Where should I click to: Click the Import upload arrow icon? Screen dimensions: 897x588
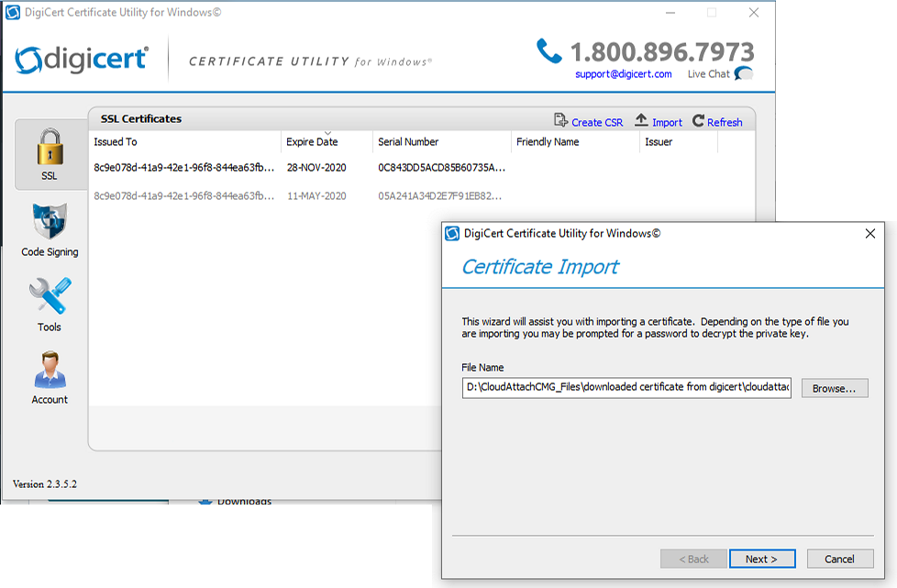pyautogui.click(x=641, y=120)
